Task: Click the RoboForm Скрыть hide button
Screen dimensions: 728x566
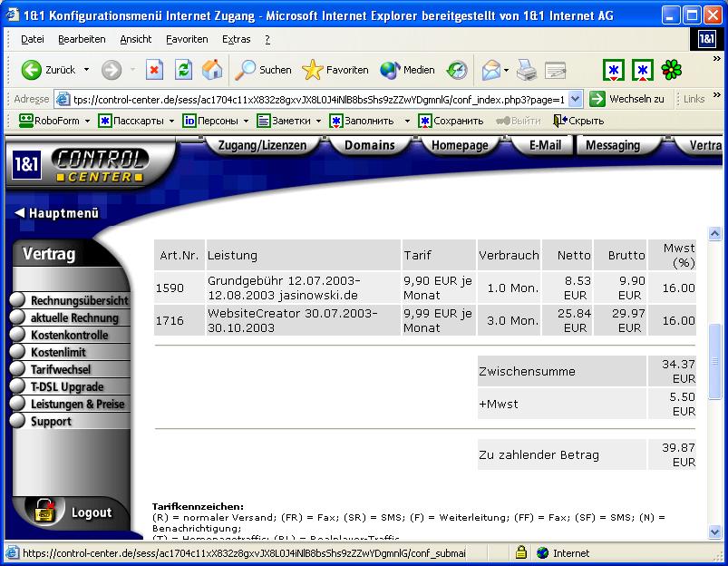Action: pyautogui.click(x=578, y=121)
